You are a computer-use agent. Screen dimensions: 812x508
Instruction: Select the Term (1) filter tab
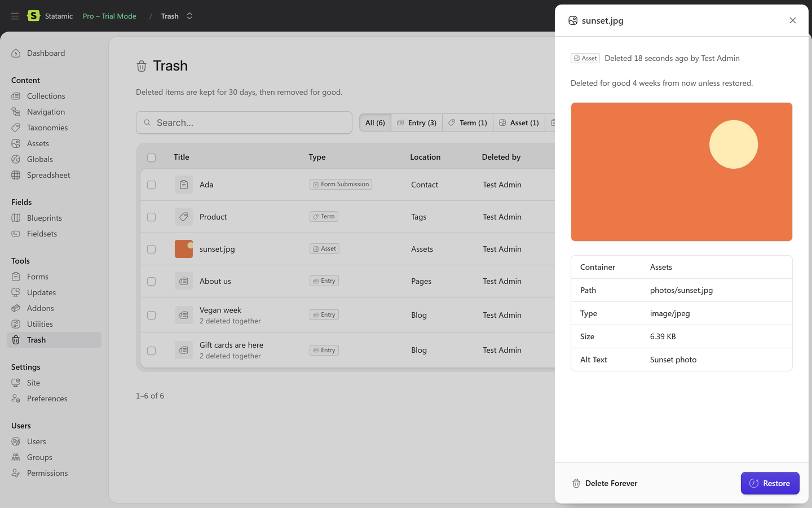(x=468, y=122)
